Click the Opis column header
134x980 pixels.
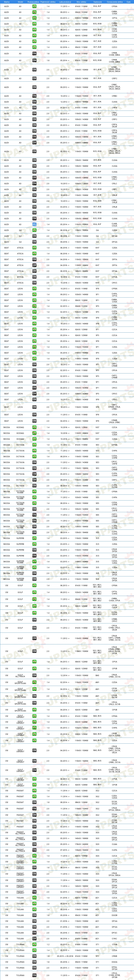click(x=129, y=2)
